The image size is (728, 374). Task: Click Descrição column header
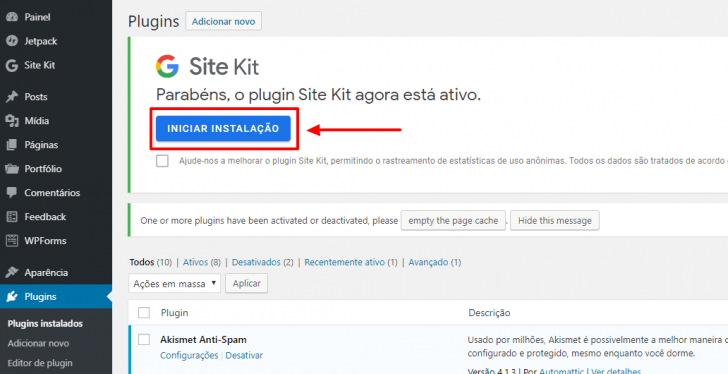[x=489, y=313]
